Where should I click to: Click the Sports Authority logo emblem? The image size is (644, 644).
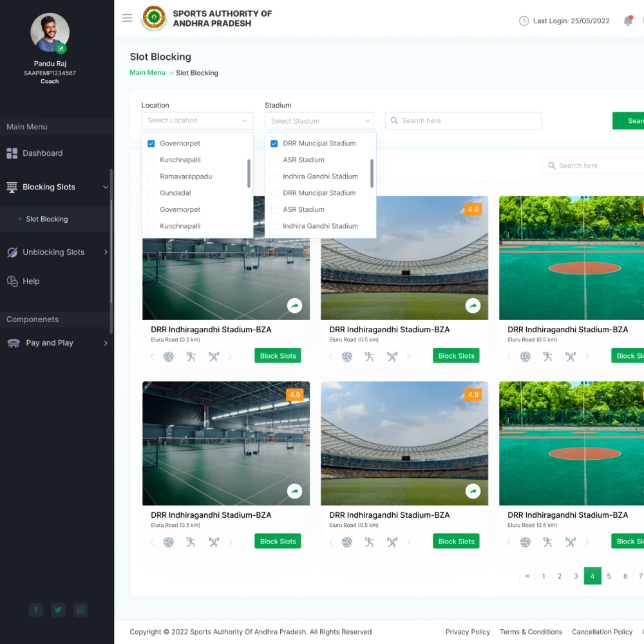154,18
